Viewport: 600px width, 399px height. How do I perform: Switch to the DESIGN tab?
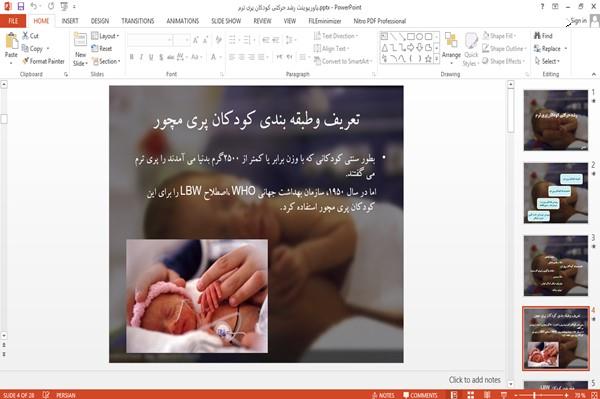tap(100, 21)
